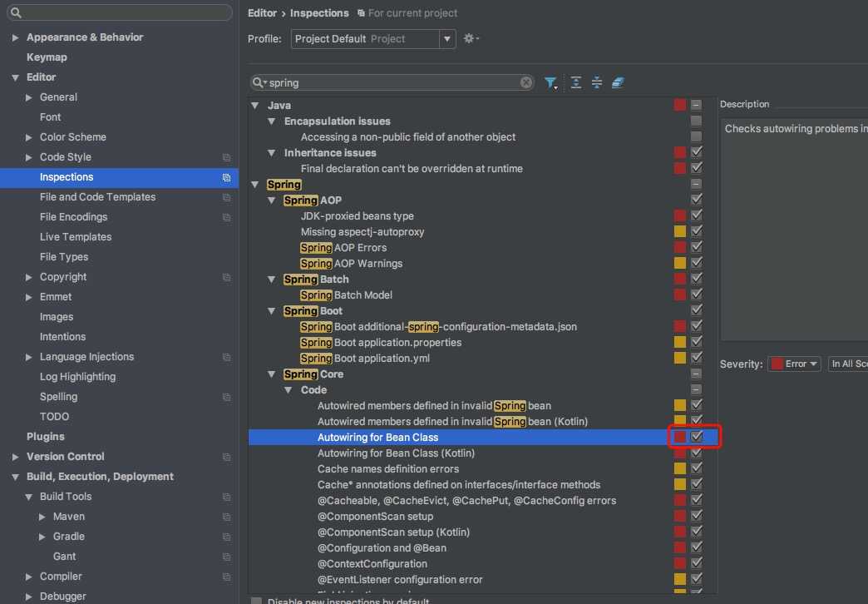Expand the Color Scheme node

tap(29, 137)
